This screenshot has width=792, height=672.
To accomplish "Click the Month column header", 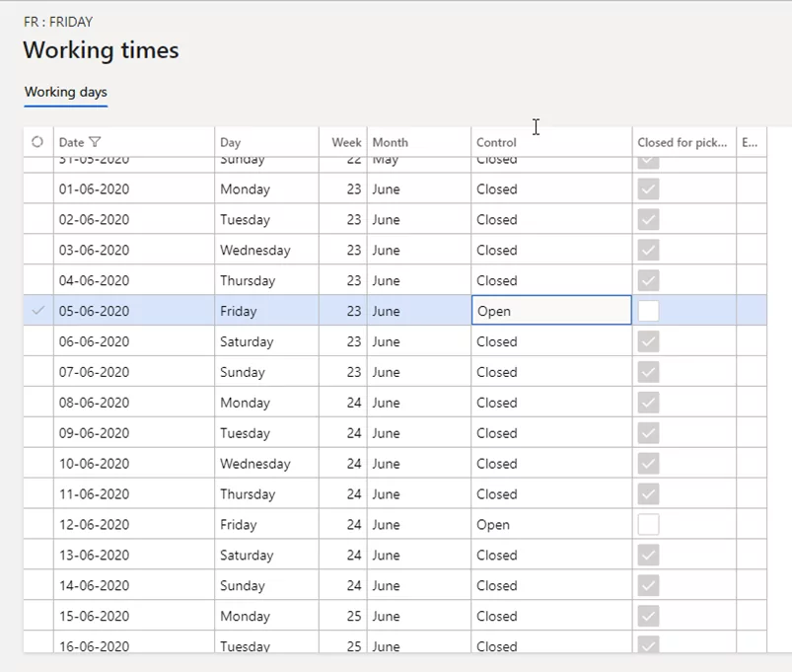I will (x=391, y=142).
